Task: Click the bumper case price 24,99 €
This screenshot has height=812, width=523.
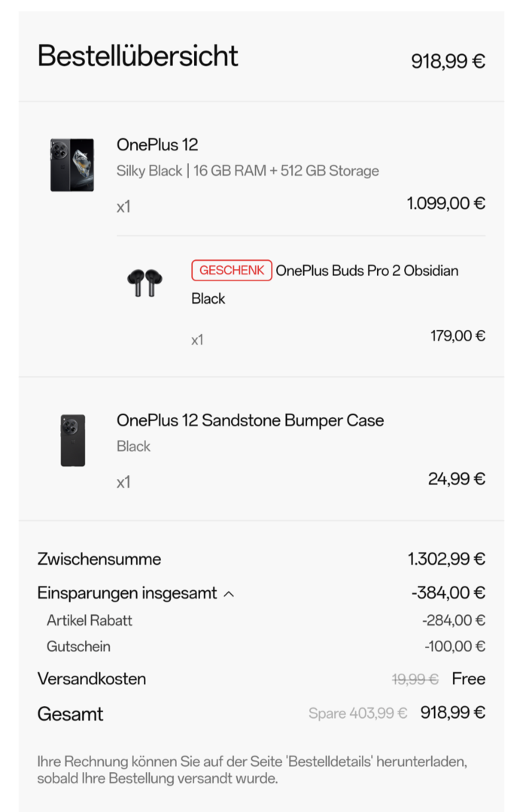Action: pos(456,479)
